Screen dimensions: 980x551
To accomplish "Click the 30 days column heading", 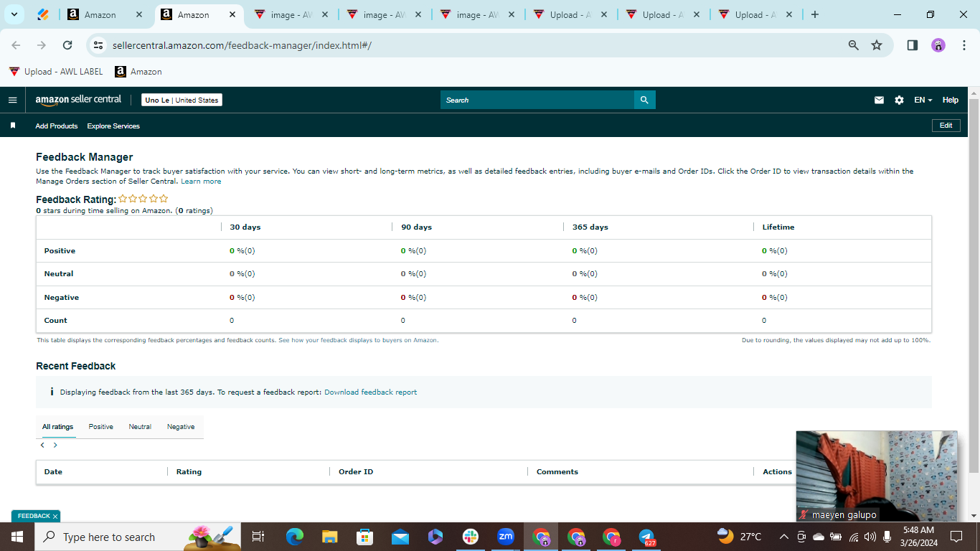I will [245, 227].
